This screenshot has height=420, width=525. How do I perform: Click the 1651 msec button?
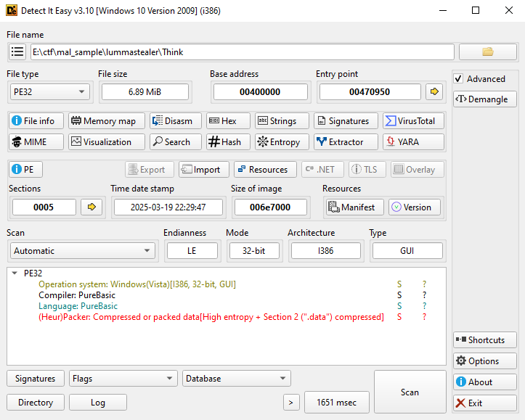pyautogui.click(x=336, y=403)
